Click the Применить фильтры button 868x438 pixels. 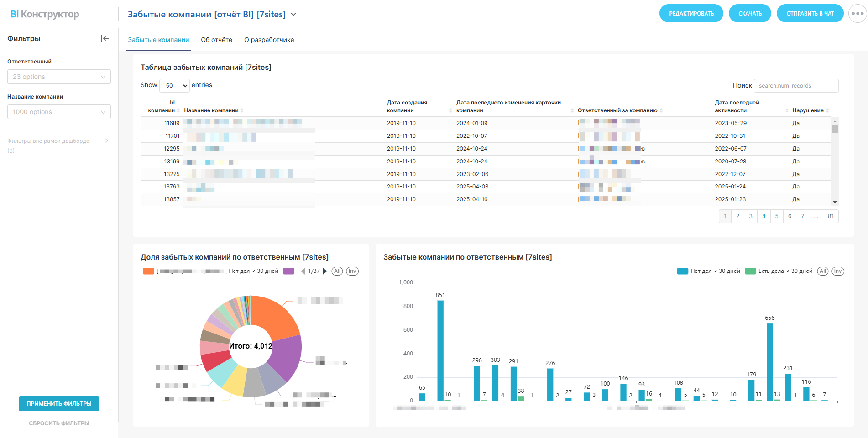[59, 404]
